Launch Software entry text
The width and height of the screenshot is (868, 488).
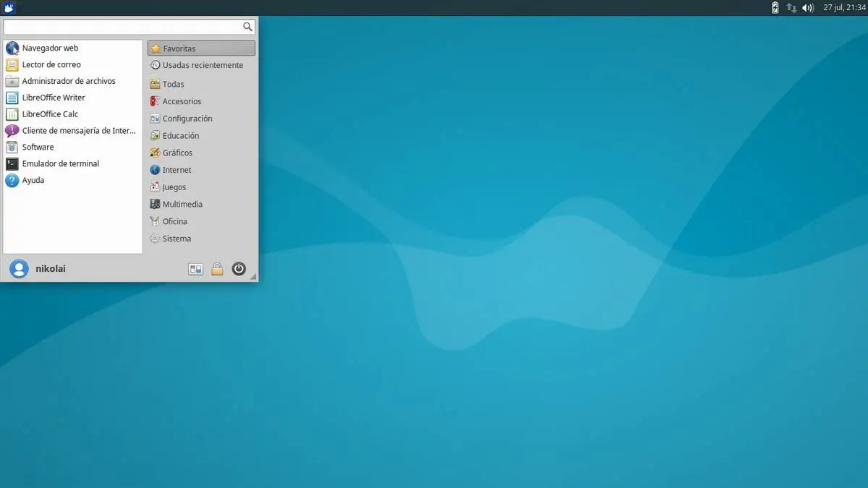pos(38,147)
